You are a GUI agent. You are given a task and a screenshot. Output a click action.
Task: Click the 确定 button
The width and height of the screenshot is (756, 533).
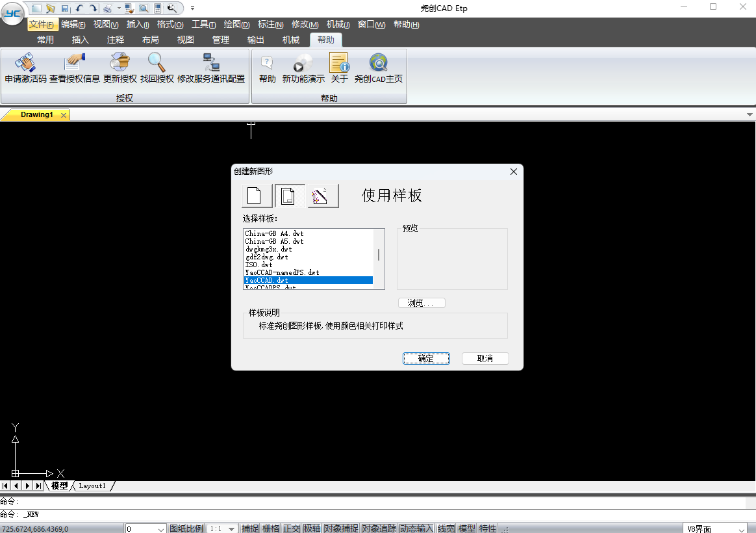(426, 358)
